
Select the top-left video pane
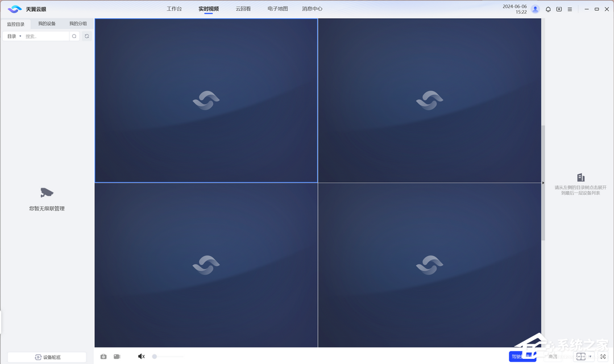pyautogui.click(x=206, y=101)
